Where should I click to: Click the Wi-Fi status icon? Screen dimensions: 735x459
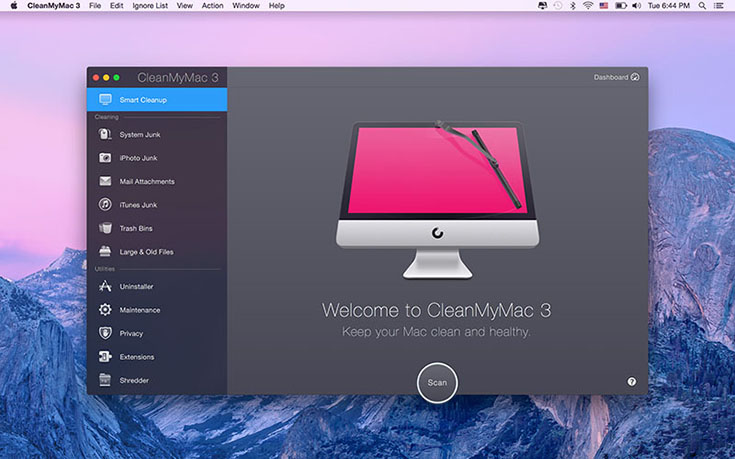pyautogui.click(x=588, y=6)
